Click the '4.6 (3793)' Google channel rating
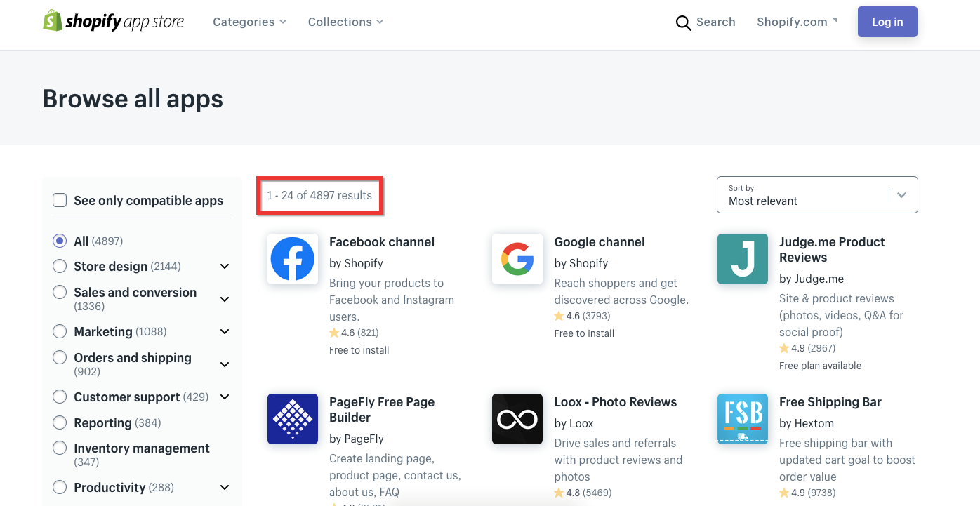Image resolution: width=980 pixels, height=506 pixels. pos(583,316)
